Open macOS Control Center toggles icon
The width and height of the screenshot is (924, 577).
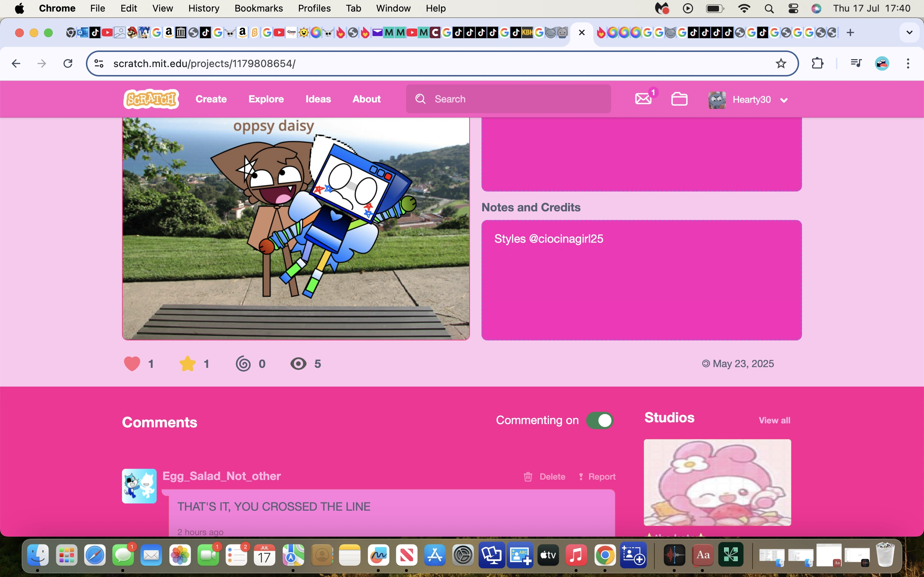click(793, 8)
